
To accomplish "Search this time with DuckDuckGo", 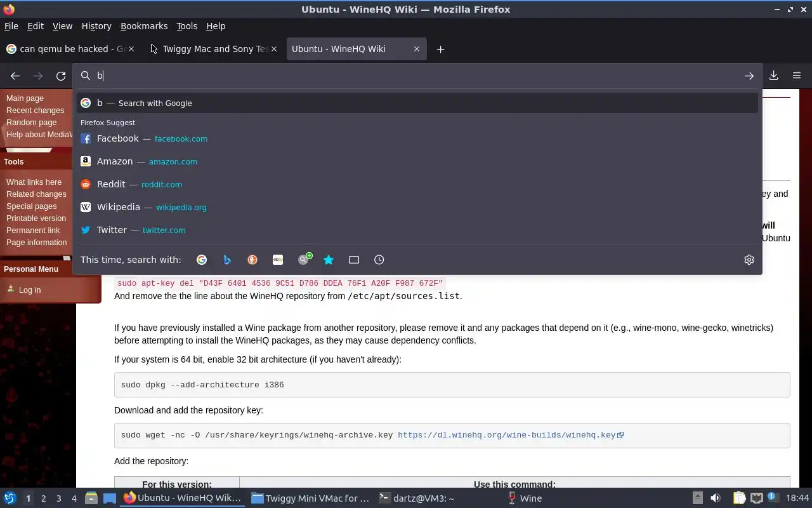I will pos(252,260).
